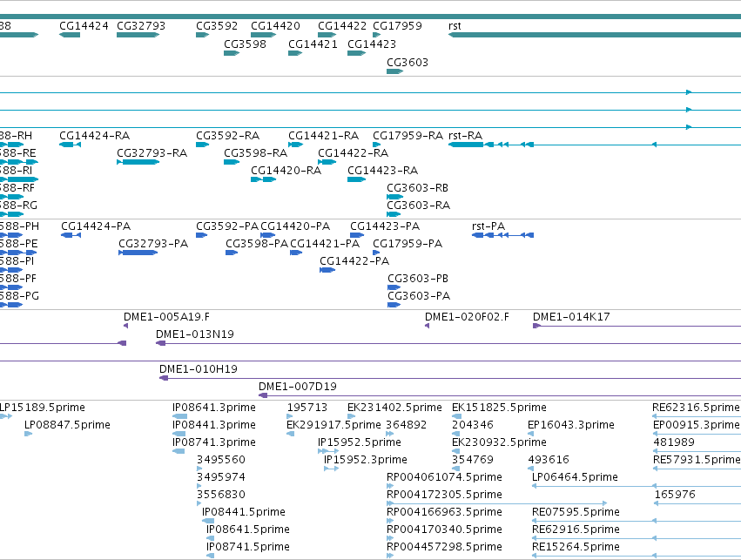Select EST EK291917.5prime
741x560 pixels.
coord(333,425)
